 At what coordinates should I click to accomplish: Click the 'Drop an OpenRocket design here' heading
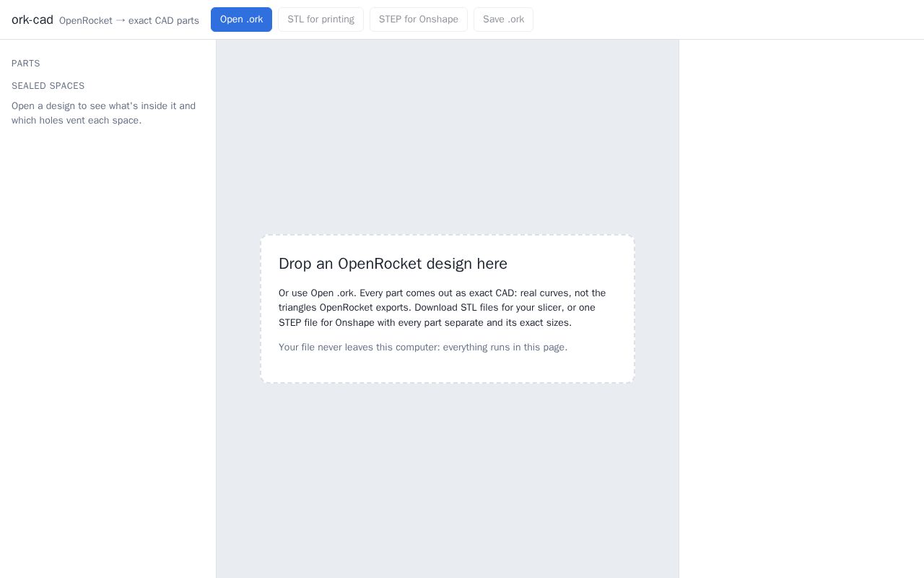[393, 264]
